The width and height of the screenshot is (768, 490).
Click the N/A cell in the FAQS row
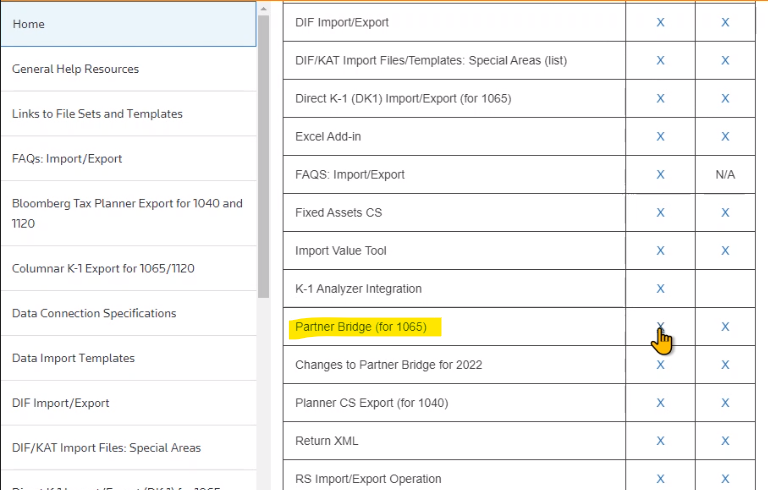[x=725, y=175]
